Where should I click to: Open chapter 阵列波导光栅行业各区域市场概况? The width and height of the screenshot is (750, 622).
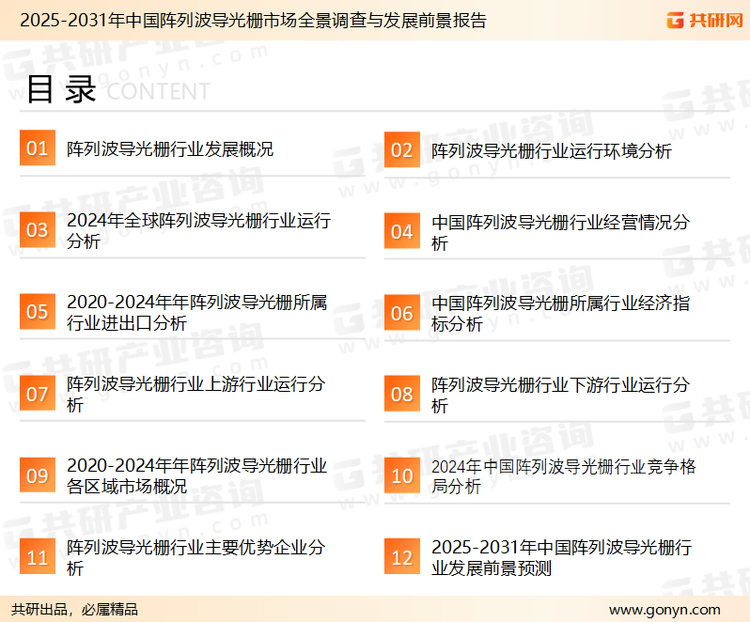pyautogui.click(x=197, y=476)
